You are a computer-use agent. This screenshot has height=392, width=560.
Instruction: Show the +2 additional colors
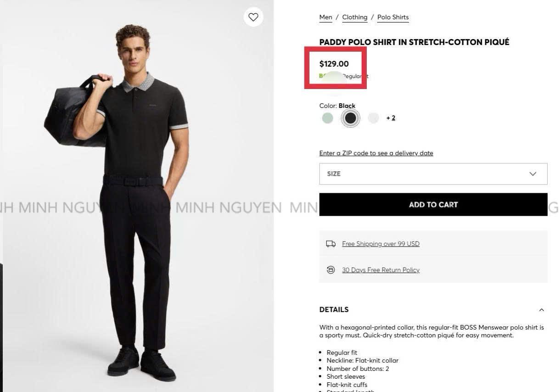391,118
